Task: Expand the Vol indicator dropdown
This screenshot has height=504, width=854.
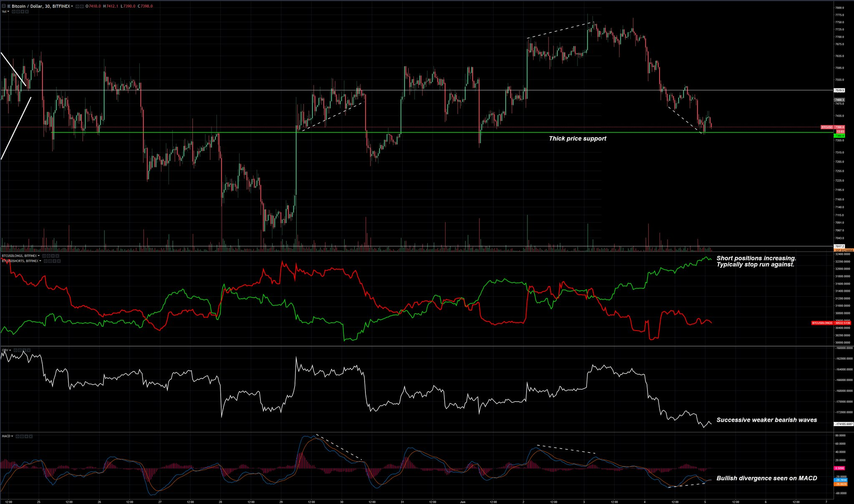Action: tap(8, 12)
